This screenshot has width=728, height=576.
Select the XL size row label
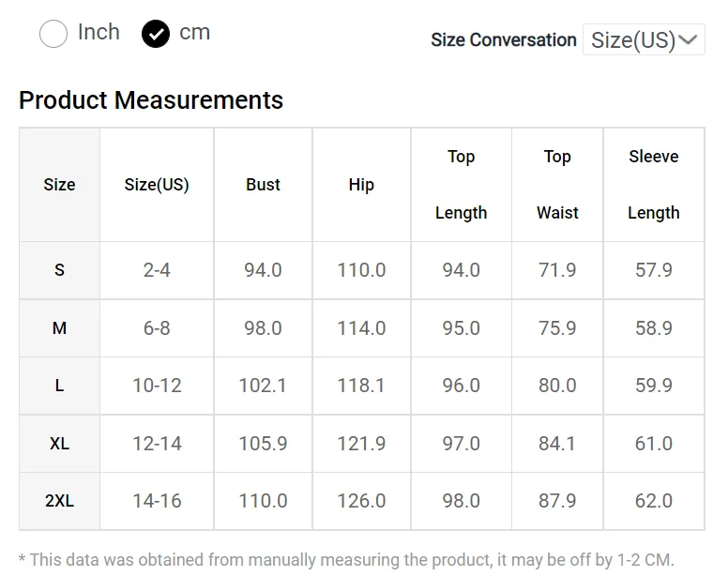pyautogui.click(x=59, y=444)
